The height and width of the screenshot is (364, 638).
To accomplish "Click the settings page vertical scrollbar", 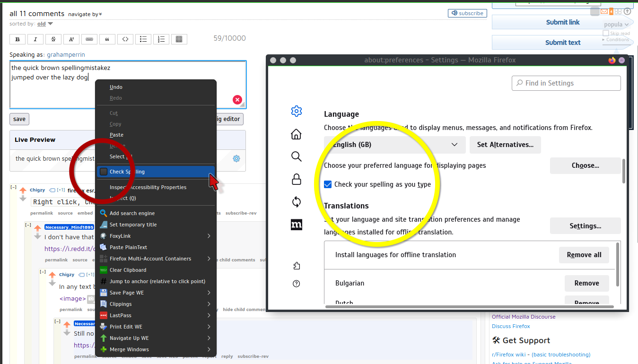I will pos(624,171).
